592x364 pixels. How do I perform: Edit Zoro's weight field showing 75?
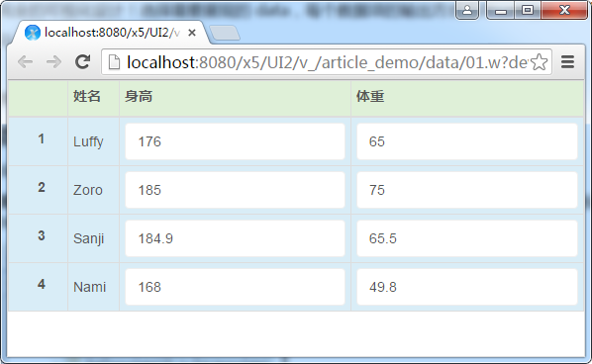[467, 190]
